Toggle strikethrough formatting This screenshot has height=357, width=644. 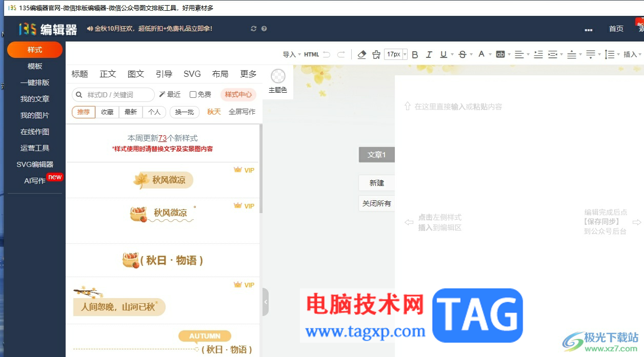pyautogui.click(x=462, y=54)
